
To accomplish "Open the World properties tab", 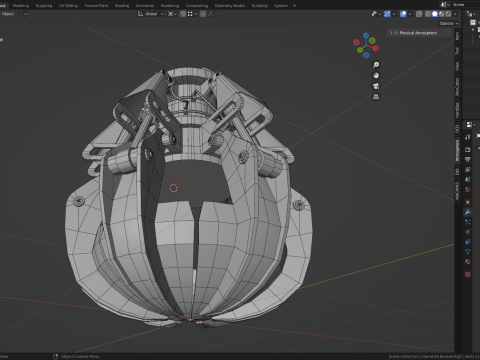I will click(468, 189).
